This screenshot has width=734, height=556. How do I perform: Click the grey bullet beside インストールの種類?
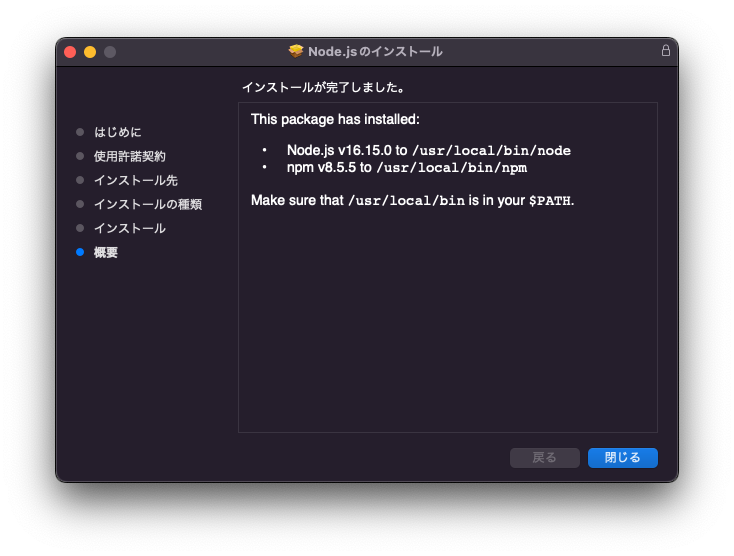pos(80,204)
